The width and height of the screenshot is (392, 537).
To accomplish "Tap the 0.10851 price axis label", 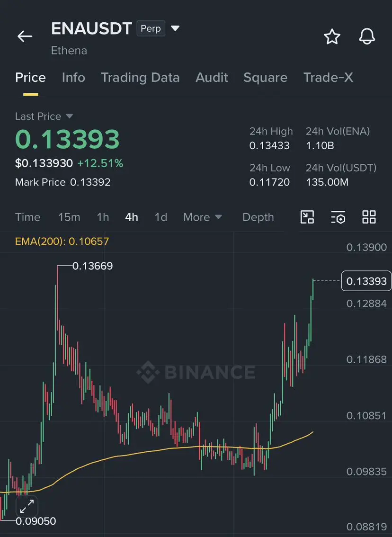I will click(x=366, y=416).
